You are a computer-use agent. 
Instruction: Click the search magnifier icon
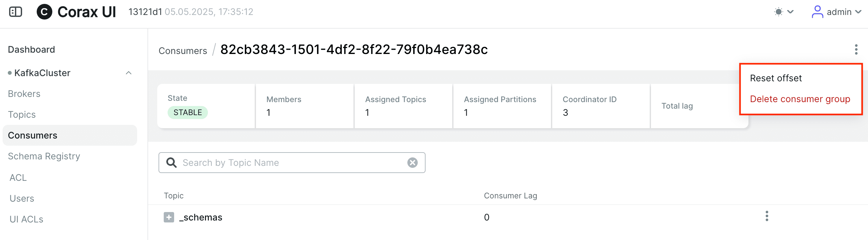coord(172,163)
